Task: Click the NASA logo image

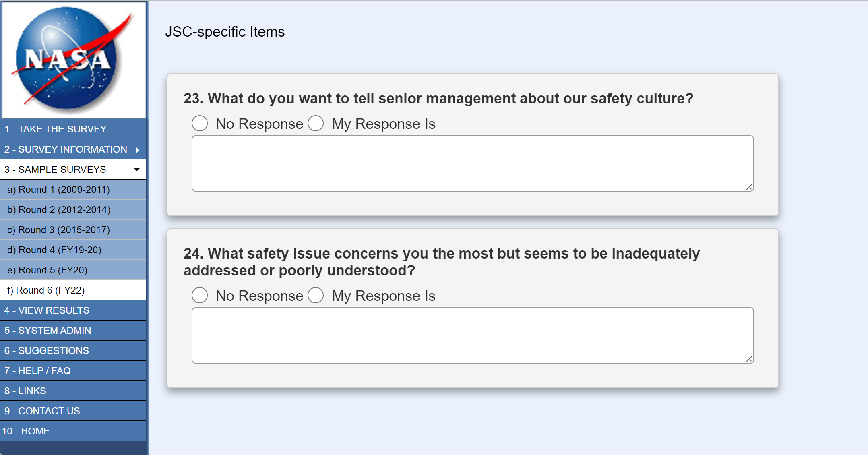Action: point(74,60)
